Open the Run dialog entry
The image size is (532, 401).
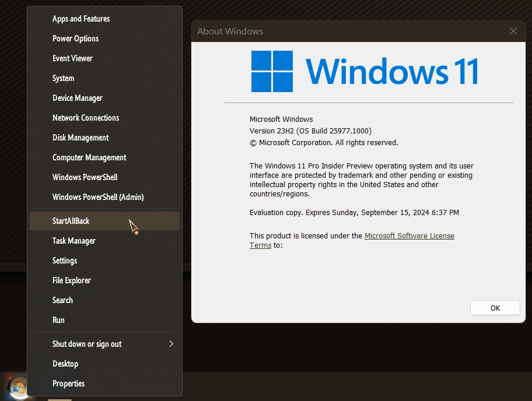coord(104,320)
